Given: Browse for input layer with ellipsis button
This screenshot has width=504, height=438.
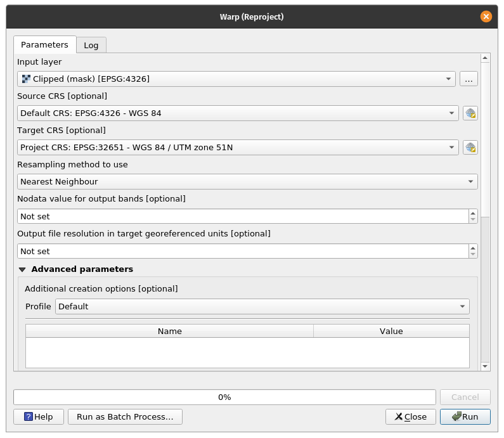Looking at the screenshot, I should (468, 79).
